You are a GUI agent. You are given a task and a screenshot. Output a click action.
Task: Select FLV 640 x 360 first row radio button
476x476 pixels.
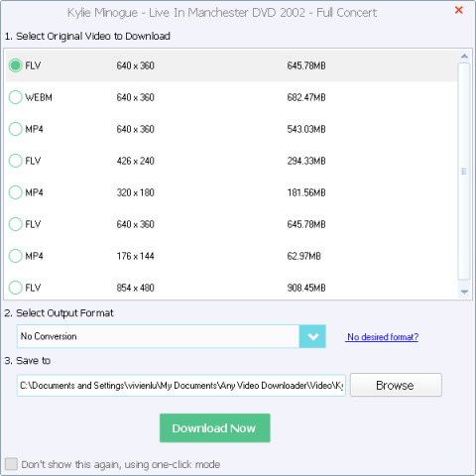[15, 65]
